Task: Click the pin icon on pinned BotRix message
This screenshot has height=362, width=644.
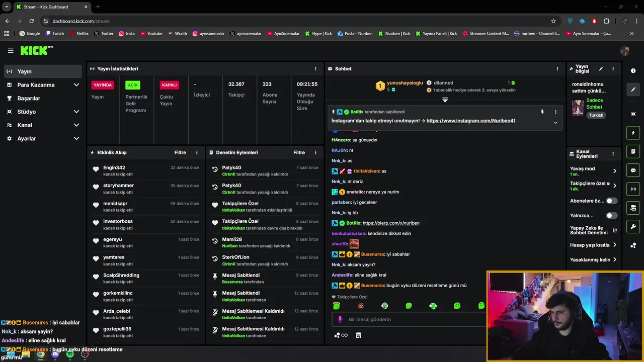Action: click(542, 112)
